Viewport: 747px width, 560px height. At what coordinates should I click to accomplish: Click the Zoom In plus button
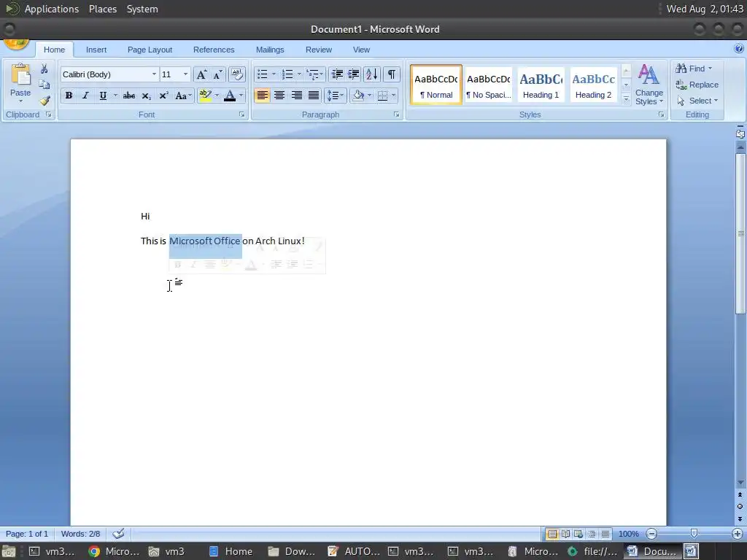(738, 534)
